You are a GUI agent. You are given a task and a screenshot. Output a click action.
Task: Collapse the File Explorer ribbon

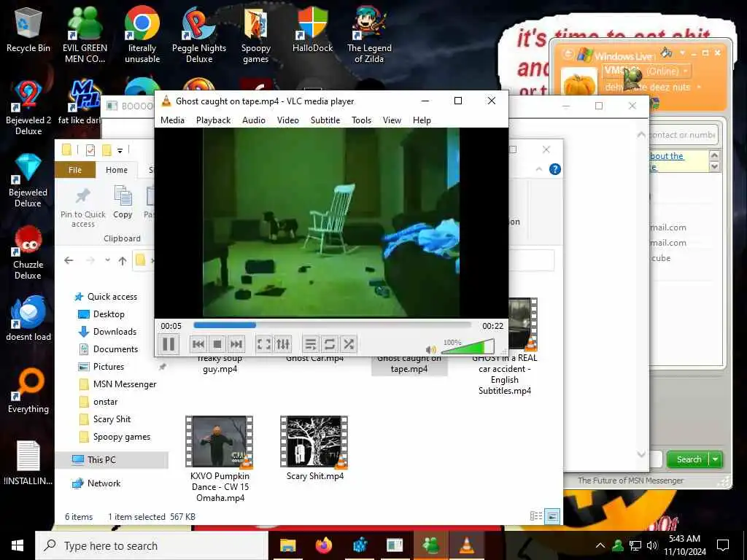539,169
